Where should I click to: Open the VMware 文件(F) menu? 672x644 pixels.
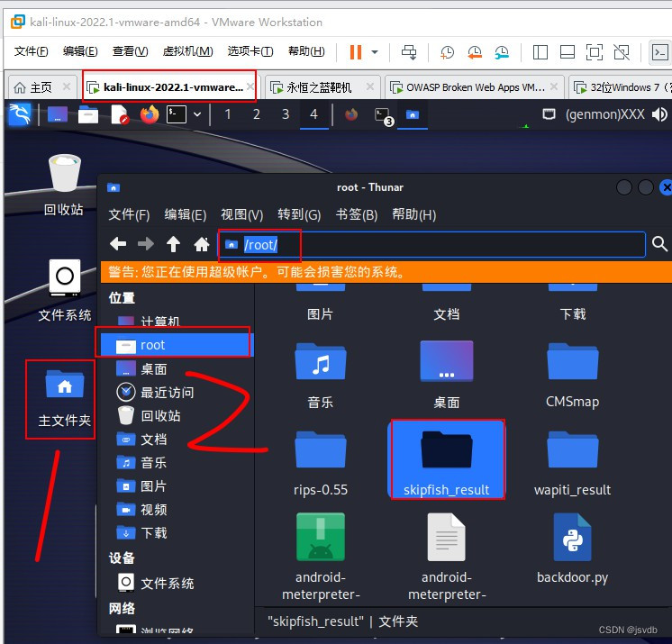[31, 51]
